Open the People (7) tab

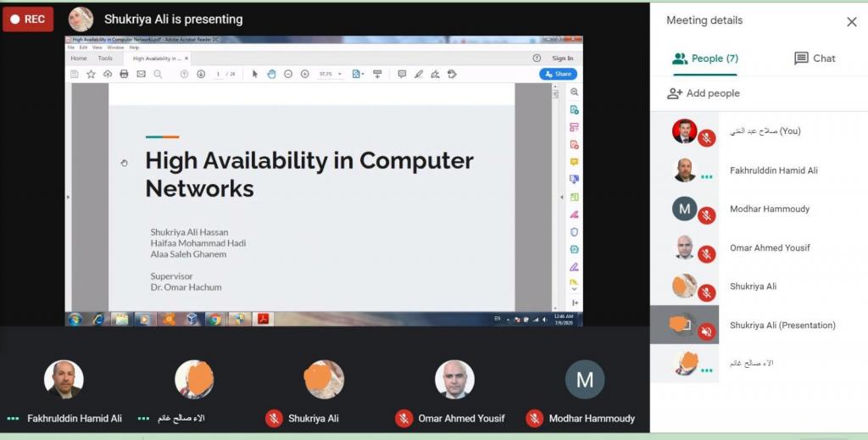(704, 58)
